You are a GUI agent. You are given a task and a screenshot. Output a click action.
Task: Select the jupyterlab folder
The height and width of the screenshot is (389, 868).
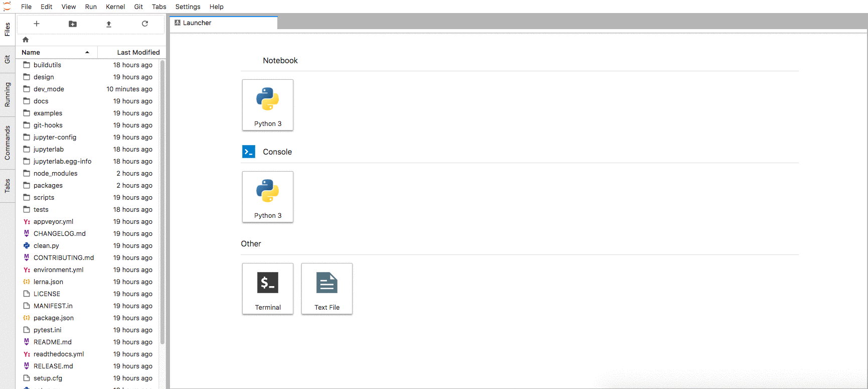point(87,149)
